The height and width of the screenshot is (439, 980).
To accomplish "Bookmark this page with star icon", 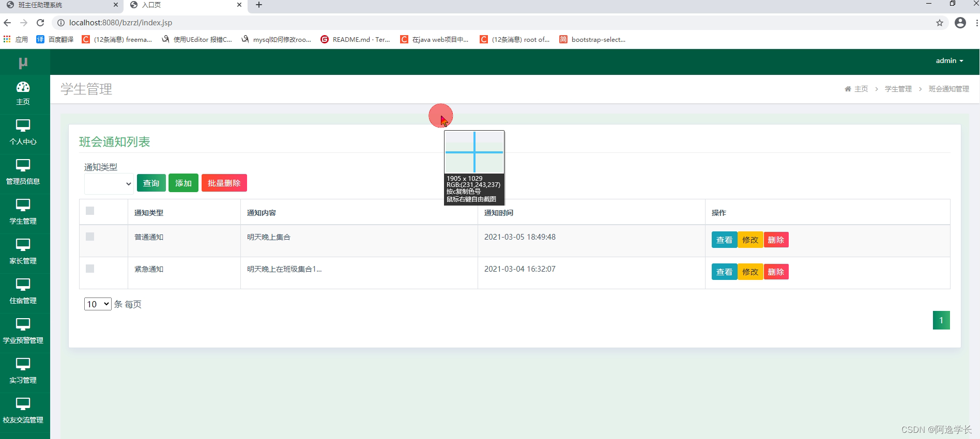I will click(x=940, y=23).
